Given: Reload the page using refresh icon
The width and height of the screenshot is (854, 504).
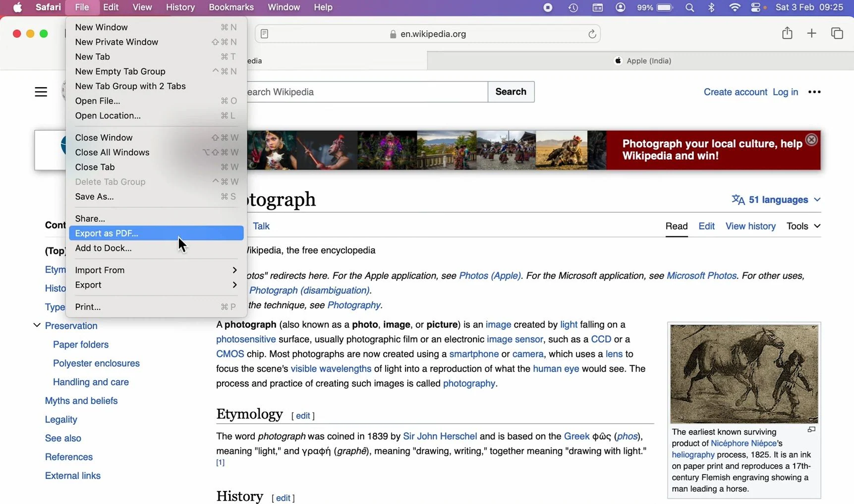Looking at the screenshot, I should (x=592, y=34).
